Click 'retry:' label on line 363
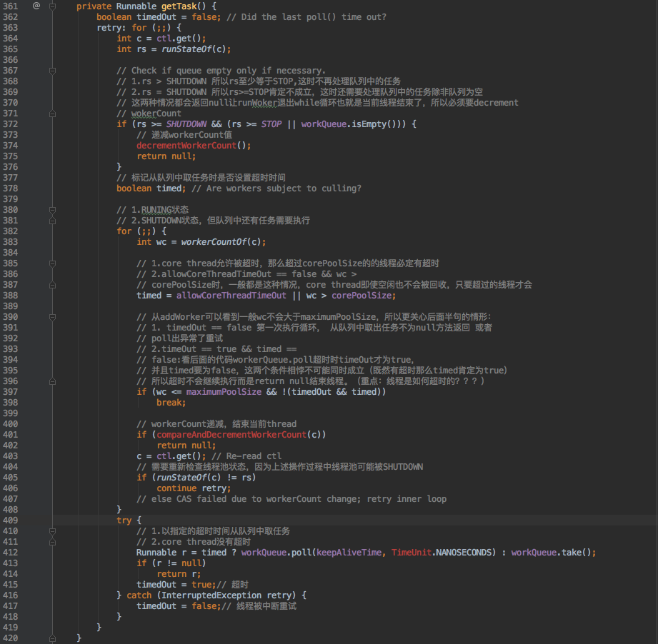 [x=111, y=28]
